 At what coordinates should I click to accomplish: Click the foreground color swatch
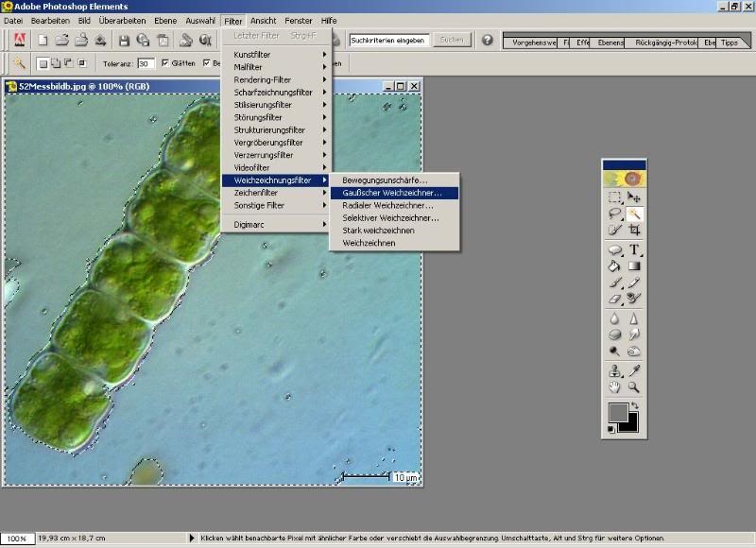[618, 413]
